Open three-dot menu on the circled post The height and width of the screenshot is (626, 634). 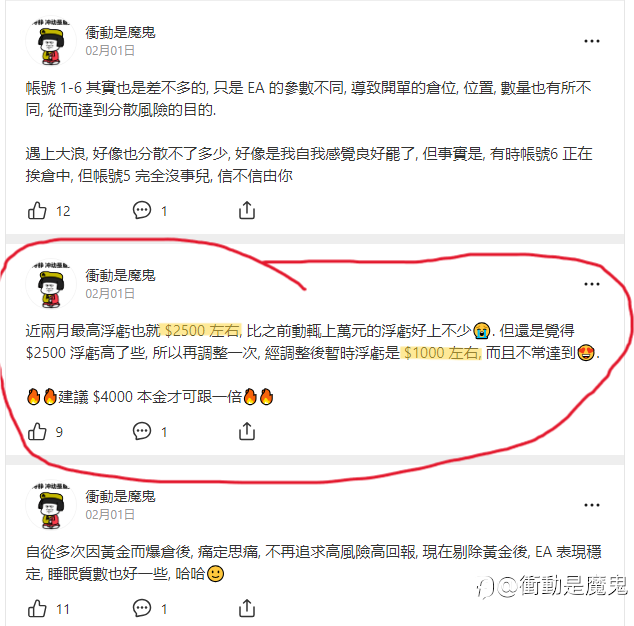[x=592, y=284]
